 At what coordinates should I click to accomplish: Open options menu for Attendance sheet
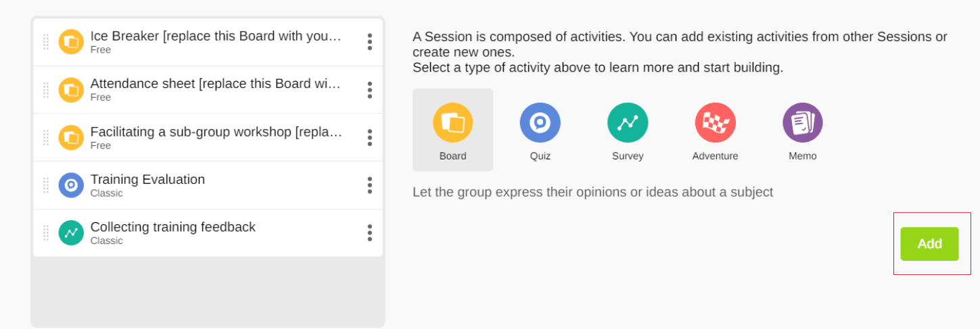click(369, 90)
